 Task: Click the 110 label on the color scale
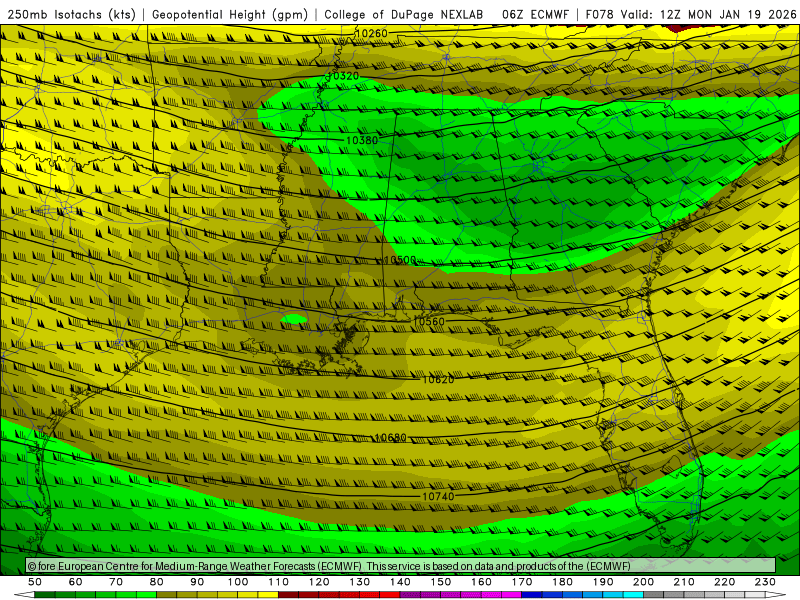pyautogui.click(x=279, y=582)
